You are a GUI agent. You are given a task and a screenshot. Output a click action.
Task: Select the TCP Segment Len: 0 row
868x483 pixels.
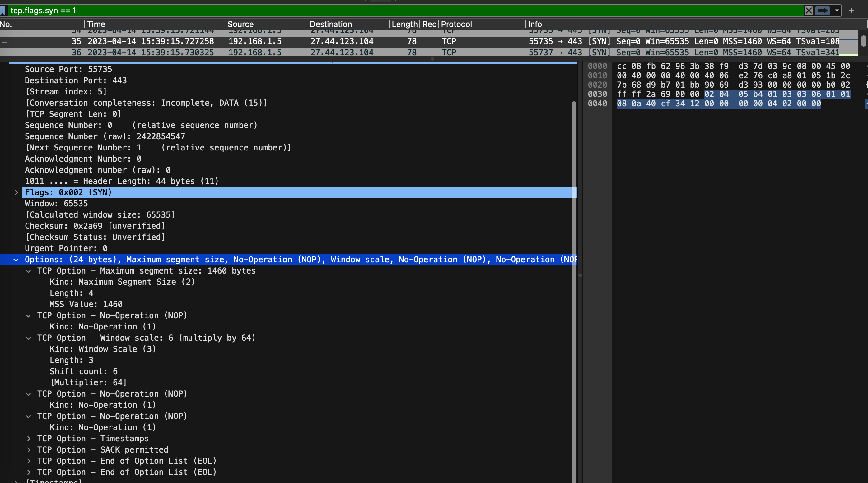(73, 114)
